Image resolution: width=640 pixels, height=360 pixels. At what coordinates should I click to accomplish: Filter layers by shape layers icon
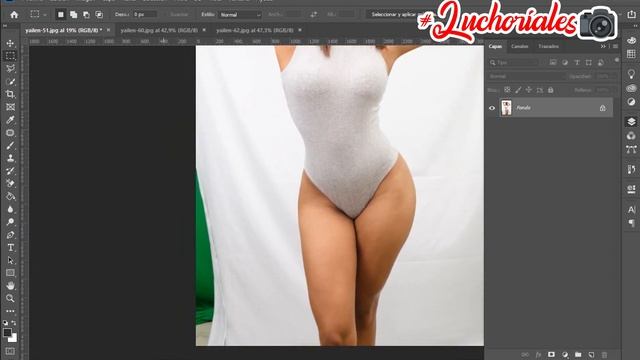[589, 62]
